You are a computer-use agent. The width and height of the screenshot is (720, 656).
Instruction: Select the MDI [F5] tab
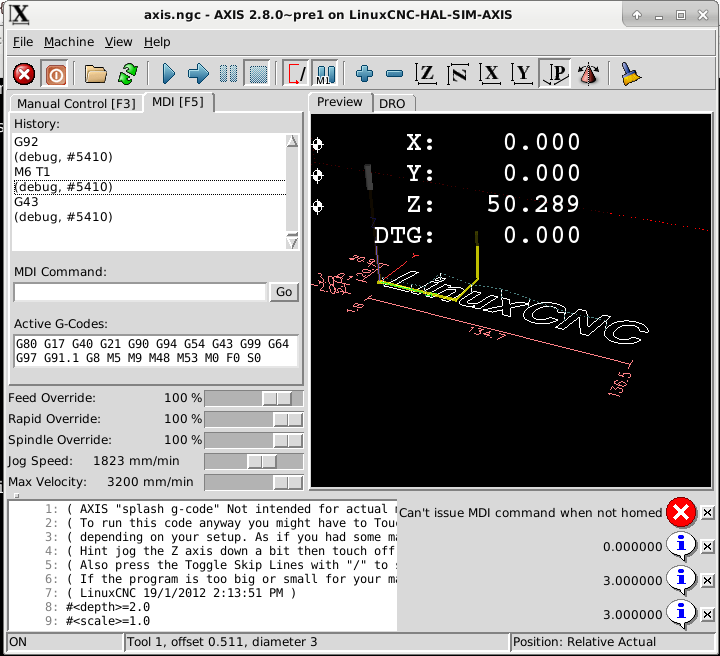click(178, 101)
